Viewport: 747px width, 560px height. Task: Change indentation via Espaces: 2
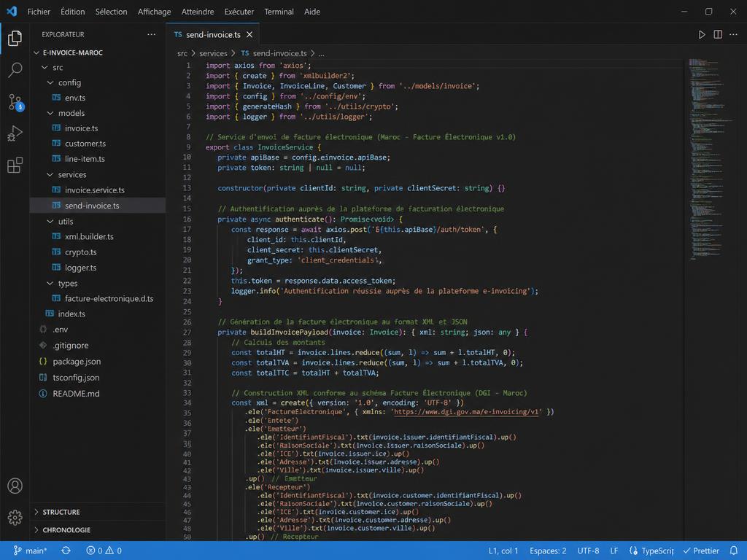coord(548,551)
